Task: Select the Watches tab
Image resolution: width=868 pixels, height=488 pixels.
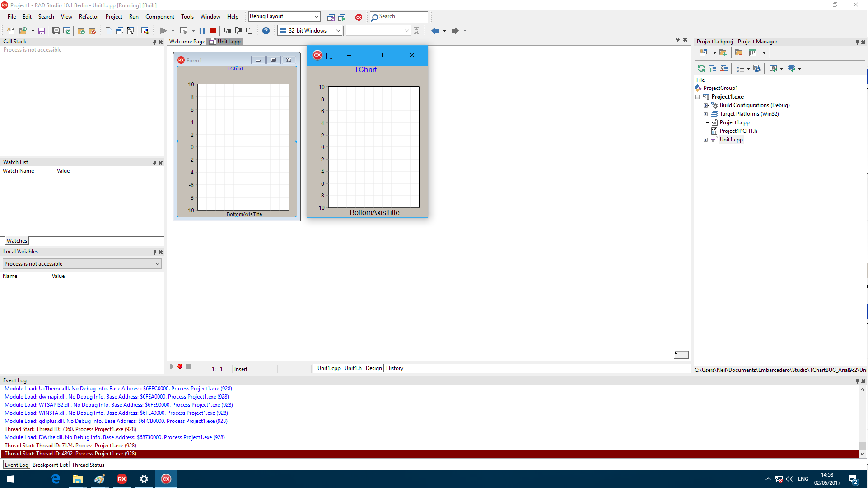Action: [17, 241]
